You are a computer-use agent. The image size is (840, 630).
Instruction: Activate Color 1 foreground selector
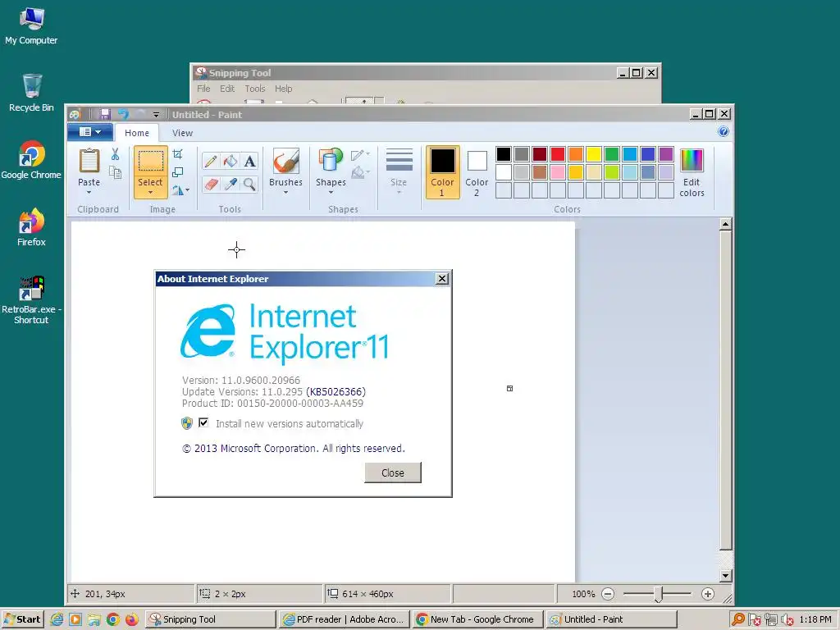(442, 172)
